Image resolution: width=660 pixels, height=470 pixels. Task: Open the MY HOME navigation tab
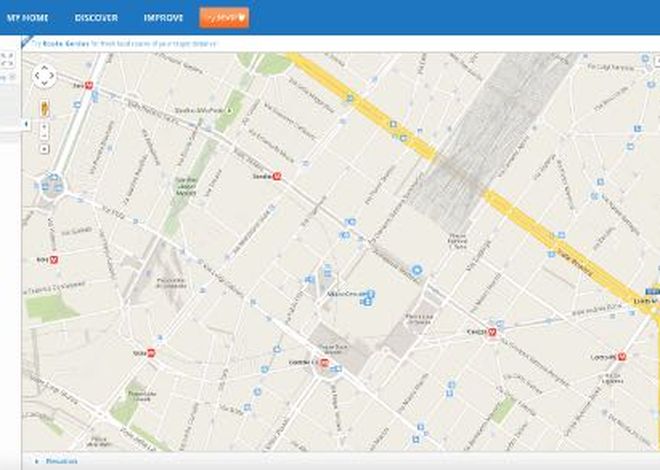tap(28, 18)
